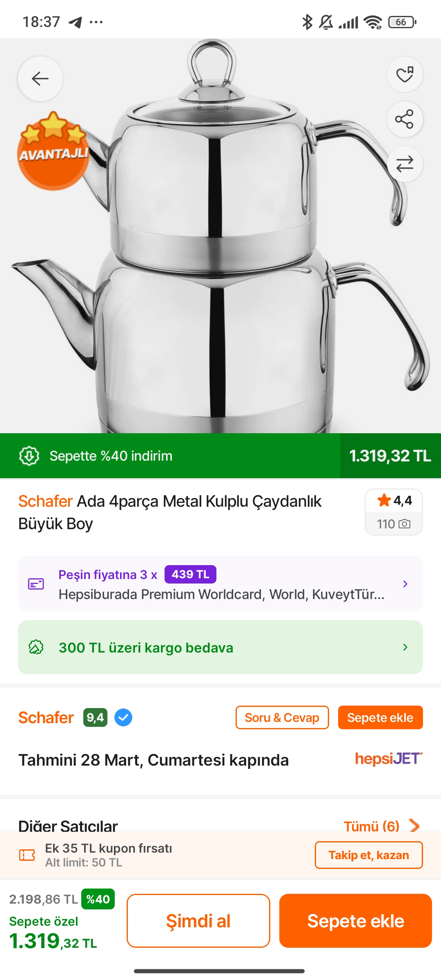Screen dimensions: 441x980
Task: Add product to favorites with heart icon
Action: [x=405, y=74]
